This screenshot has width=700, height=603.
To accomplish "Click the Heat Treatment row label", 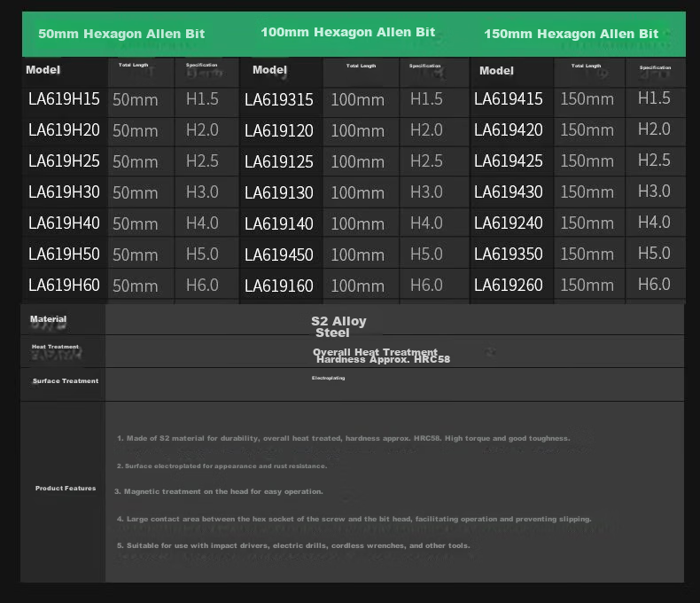I will click(x=55, y=347).
